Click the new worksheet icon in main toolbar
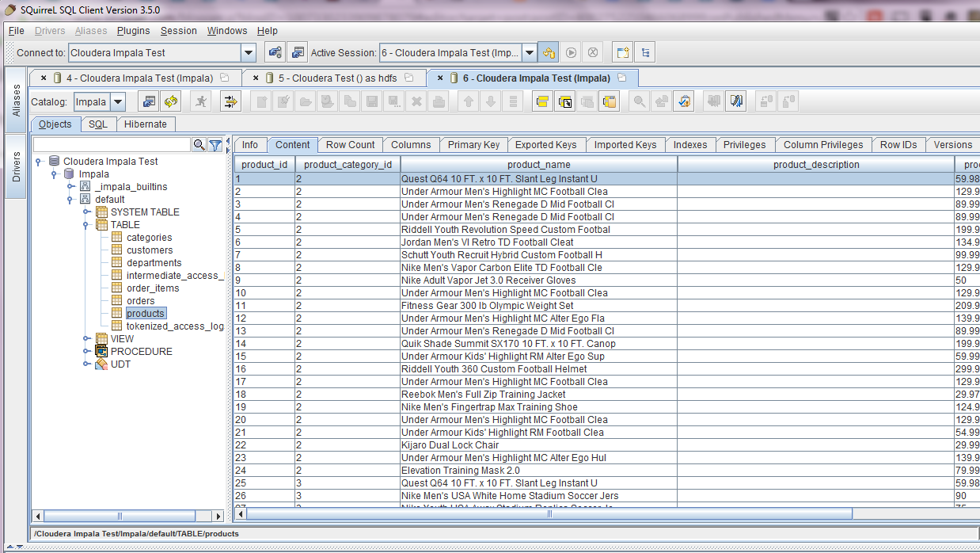 click(x=624, y=53)
